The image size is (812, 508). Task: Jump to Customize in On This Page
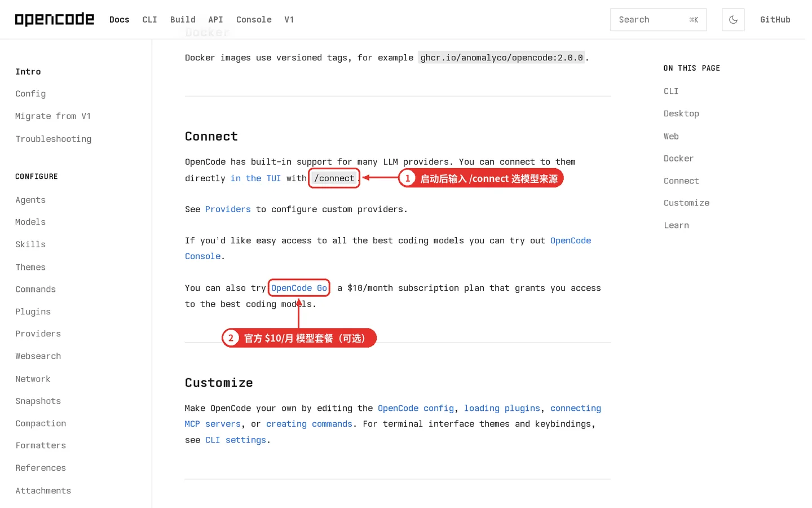pyautogui.click(x=686, y=203)
